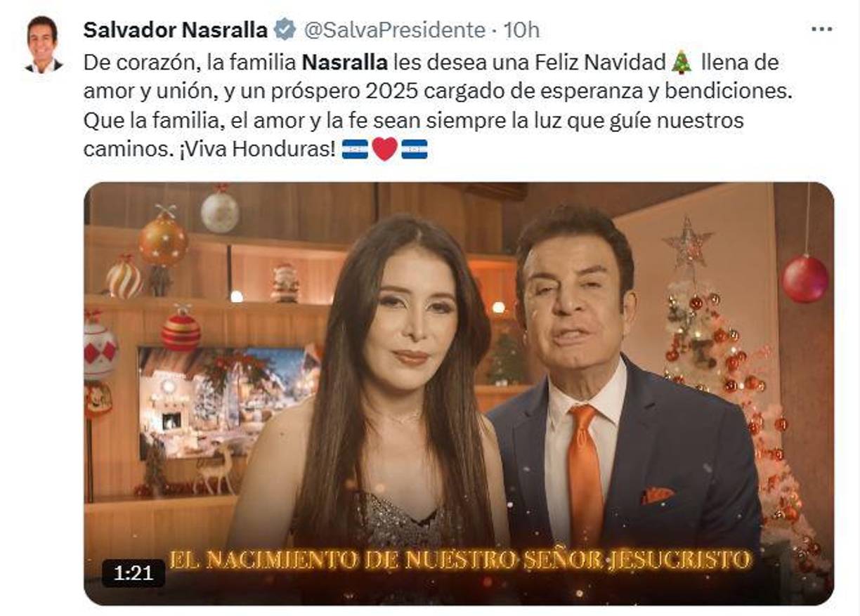Open the Salvador Nasralla display name

point(176,30)
